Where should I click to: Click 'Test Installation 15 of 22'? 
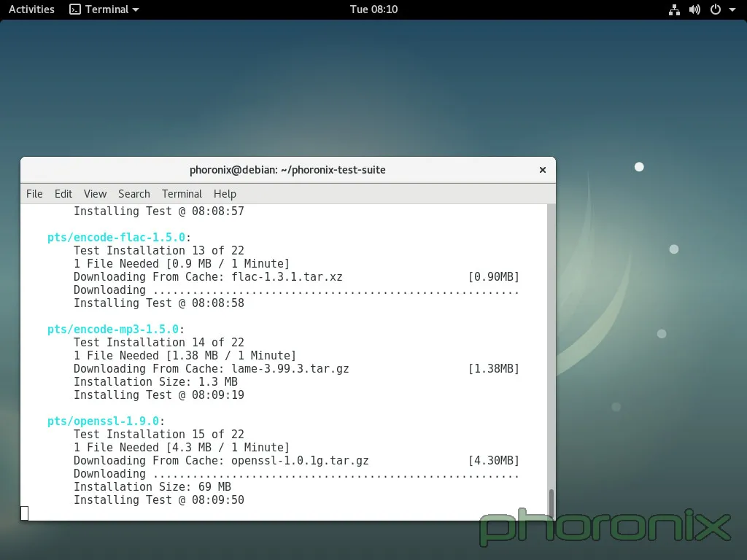coord(158,435)
